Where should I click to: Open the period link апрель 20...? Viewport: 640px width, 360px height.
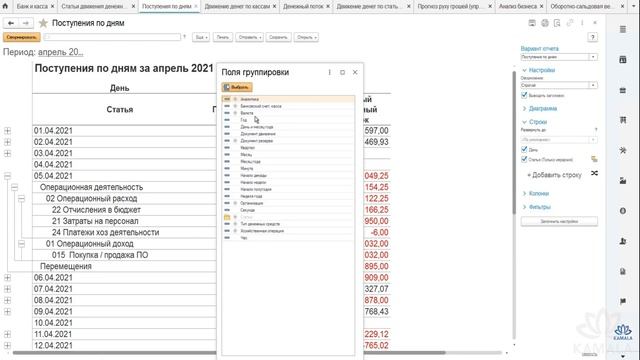60,52
